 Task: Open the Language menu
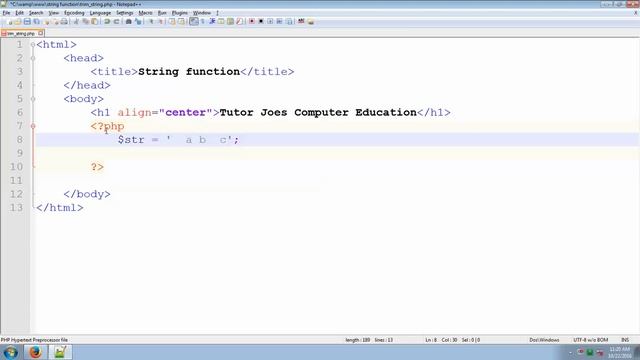100,13
